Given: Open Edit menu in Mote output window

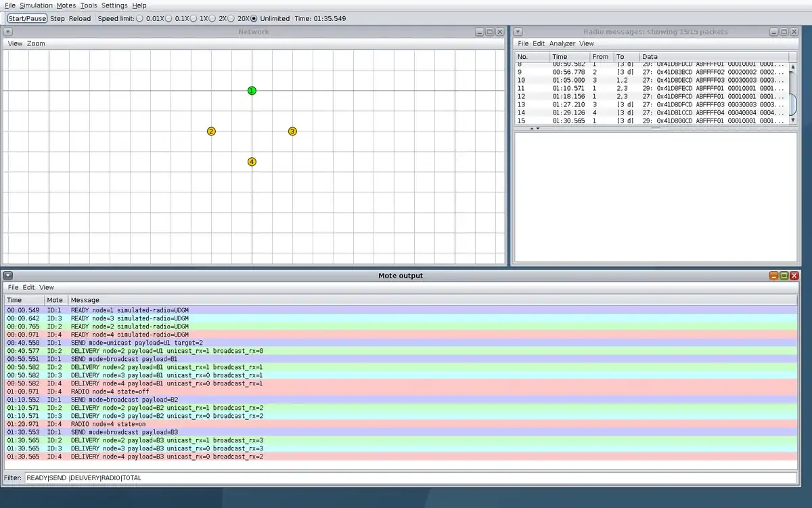Looking at the screenshot, I should click(29, 287).
